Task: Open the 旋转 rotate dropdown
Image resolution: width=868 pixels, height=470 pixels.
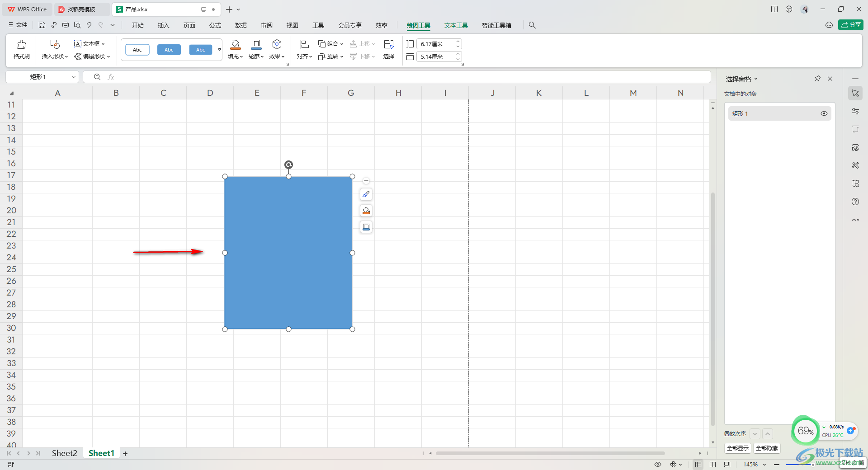Action: [330, 56]
